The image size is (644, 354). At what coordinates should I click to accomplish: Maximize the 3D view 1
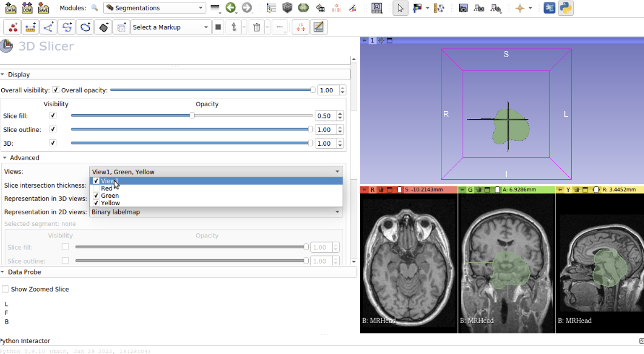(x=390, y=40)
